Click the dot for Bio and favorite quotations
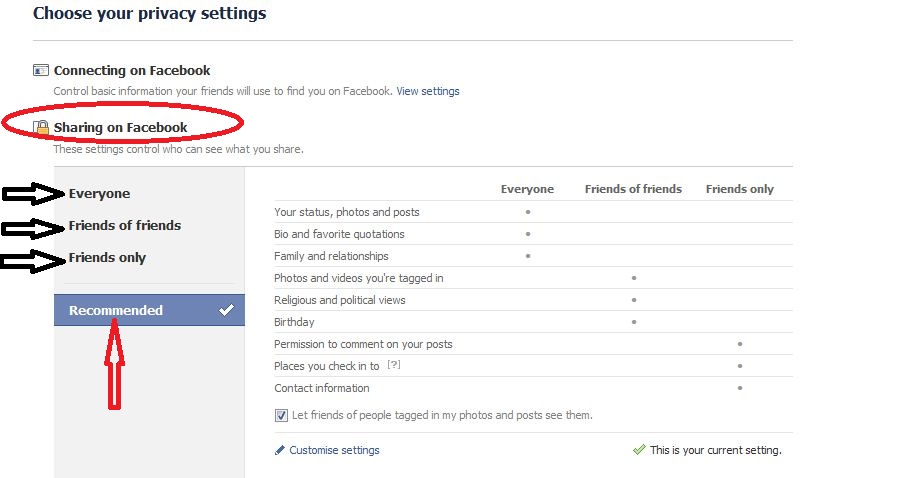898x478 pixels. point(527,234)
